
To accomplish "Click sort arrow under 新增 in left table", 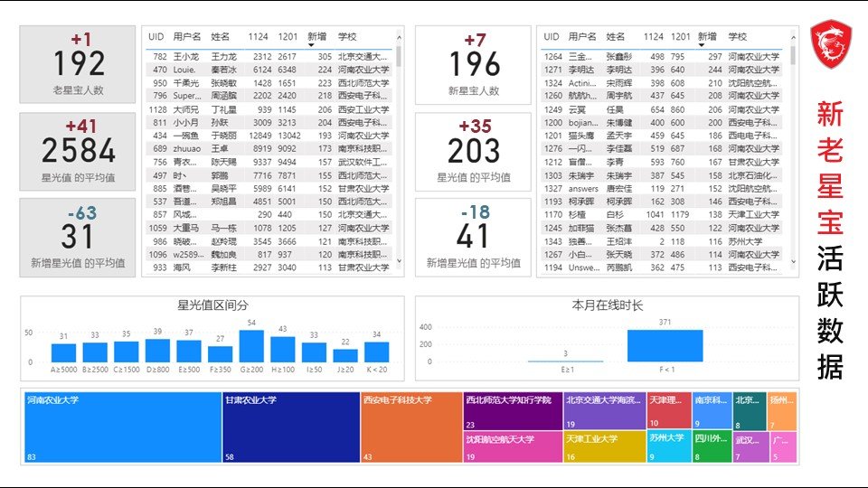I will coord(311,45).
